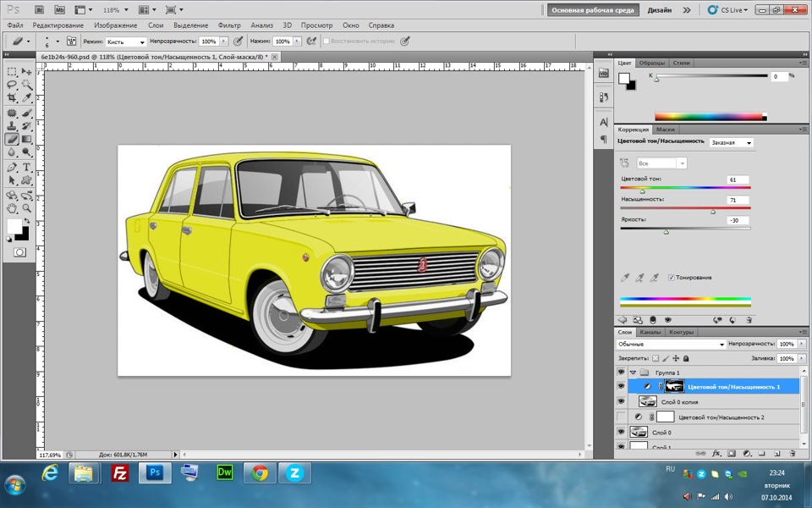Select the Zoom tool
812x508 pixels.
26,208
